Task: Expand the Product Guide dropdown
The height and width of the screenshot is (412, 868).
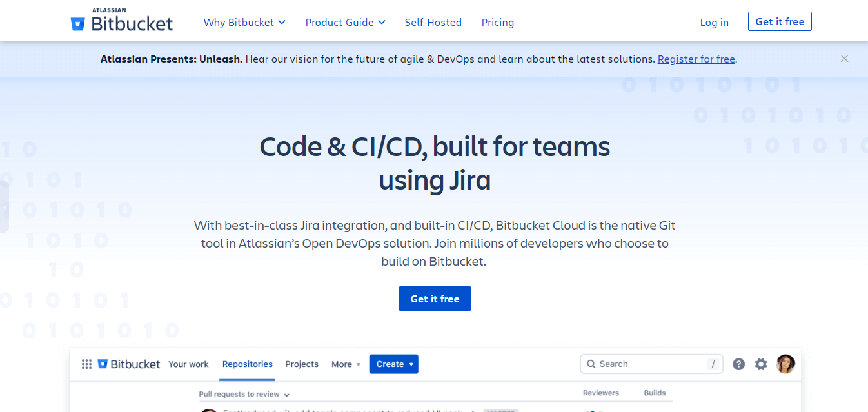Action: pyautogui.click(x=346, y=22)
